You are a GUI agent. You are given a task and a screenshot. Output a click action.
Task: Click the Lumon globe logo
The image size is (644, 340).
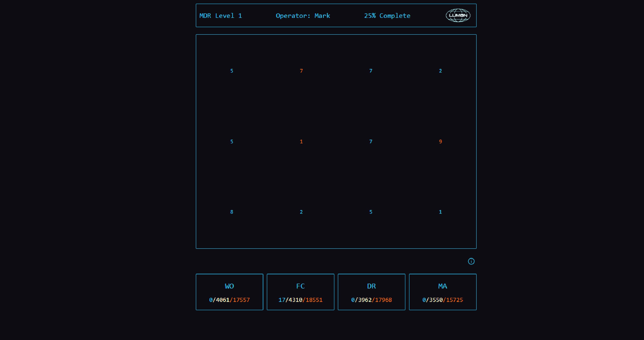[x=458, y=15]
